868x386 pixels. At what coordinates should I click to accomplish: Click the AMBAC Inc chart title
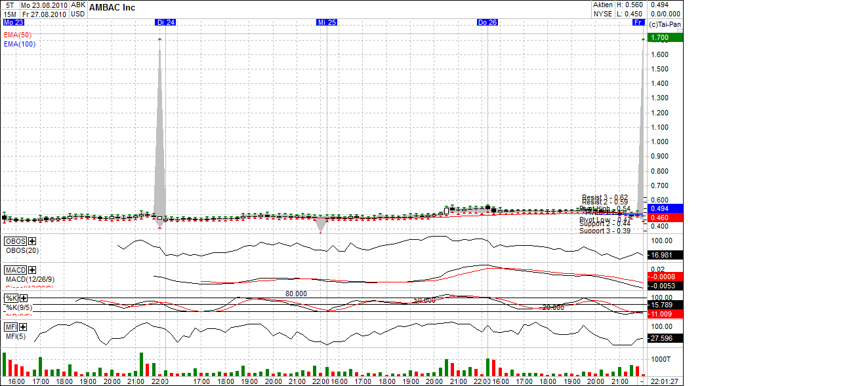(112, 8)
